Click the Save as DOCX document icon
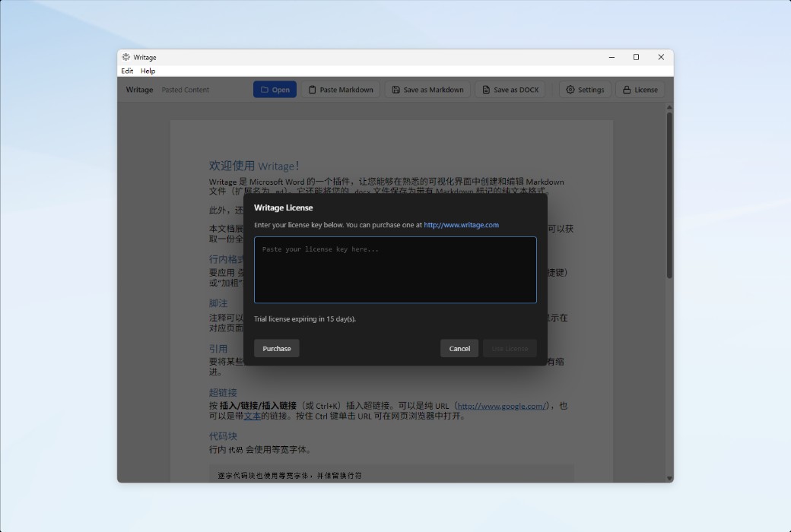Screen dimensions: 791x532 click(x=486, y=89)
